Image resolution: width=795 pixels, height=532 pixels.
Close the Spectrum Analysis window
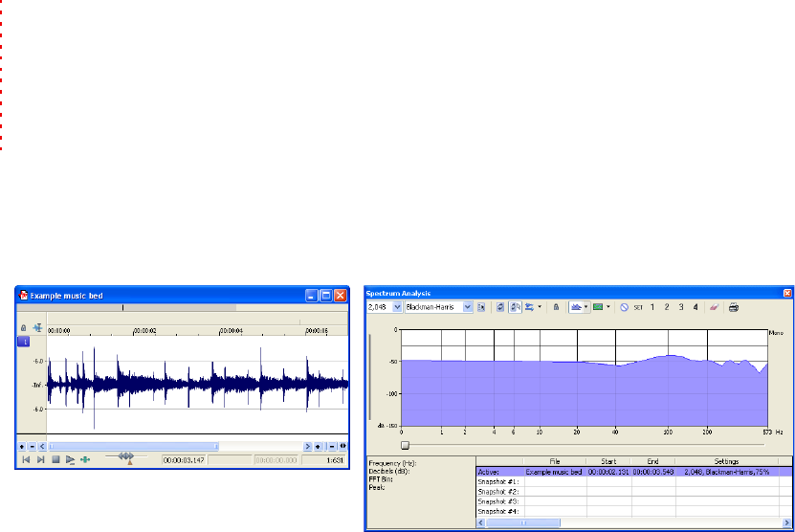(787, 293)
